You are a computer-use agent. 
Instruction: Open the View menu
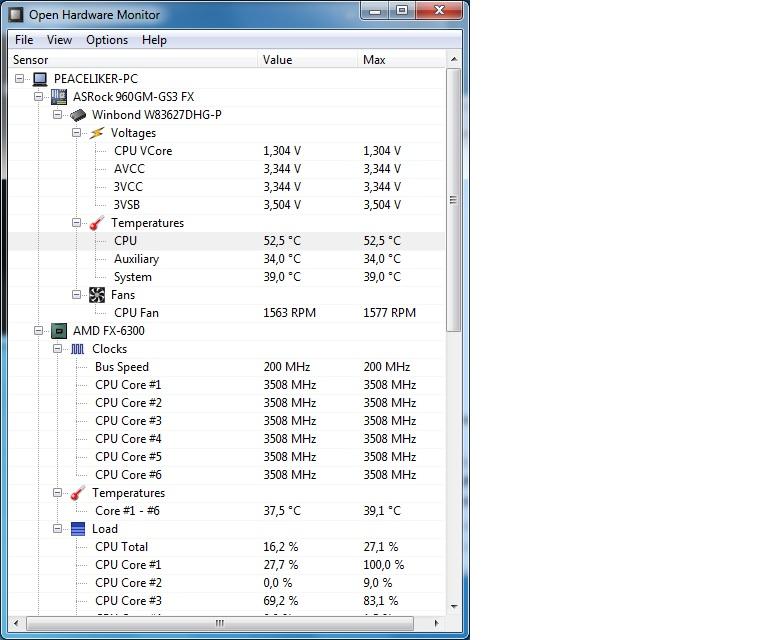pyautogui.click(x=59, y=40)
